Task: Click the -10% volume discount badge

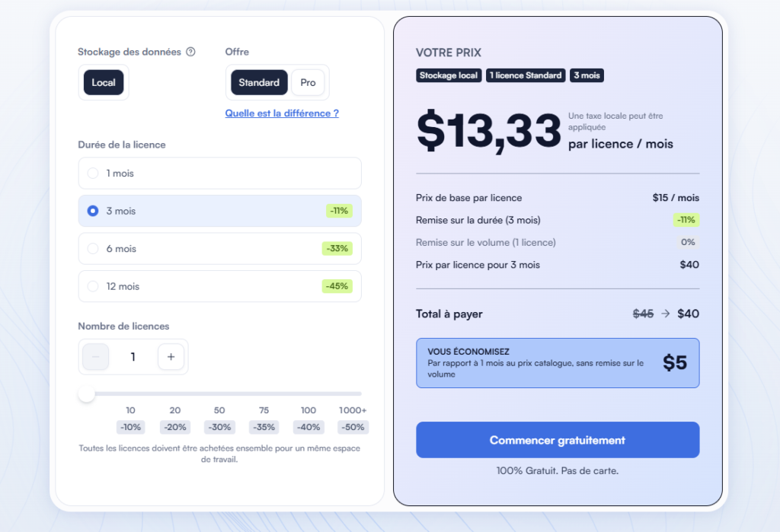Action: 131,427
